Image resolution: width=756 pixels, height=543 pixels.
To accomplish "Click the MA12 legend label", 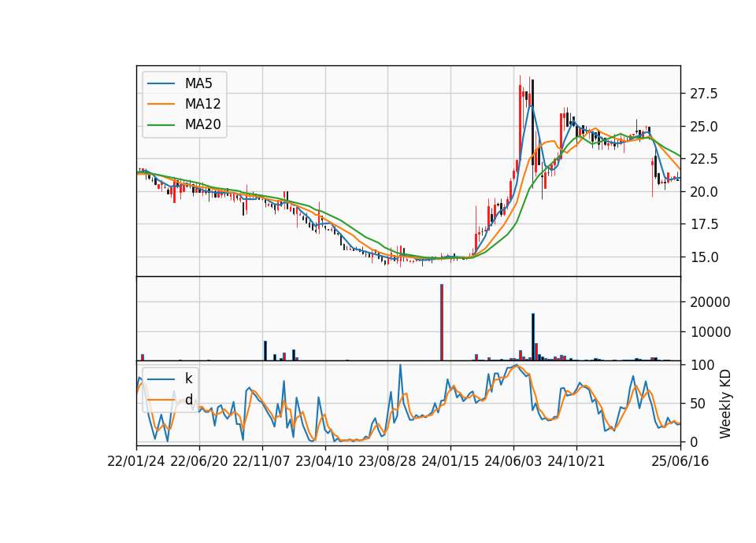I will [x=202, y=104].
